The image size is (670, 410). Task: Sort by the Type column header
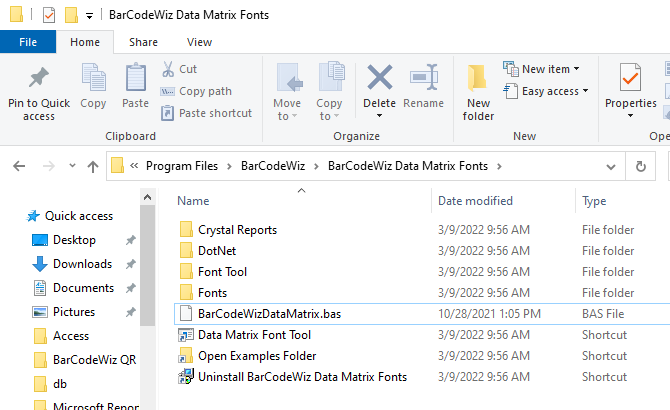point(594,201)
